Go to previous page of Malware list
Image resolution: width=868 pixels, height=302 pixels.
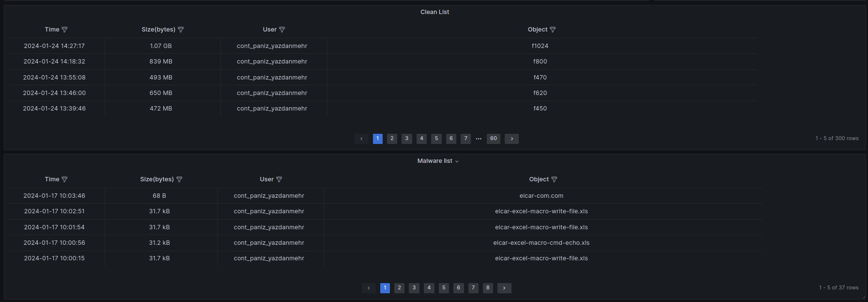(x=369, y=288)
